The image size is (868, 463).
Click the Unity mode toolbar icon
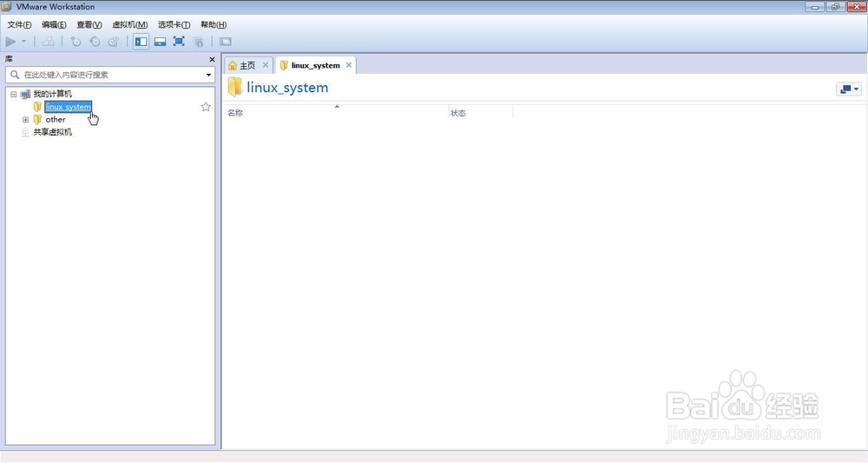point(198,42)
